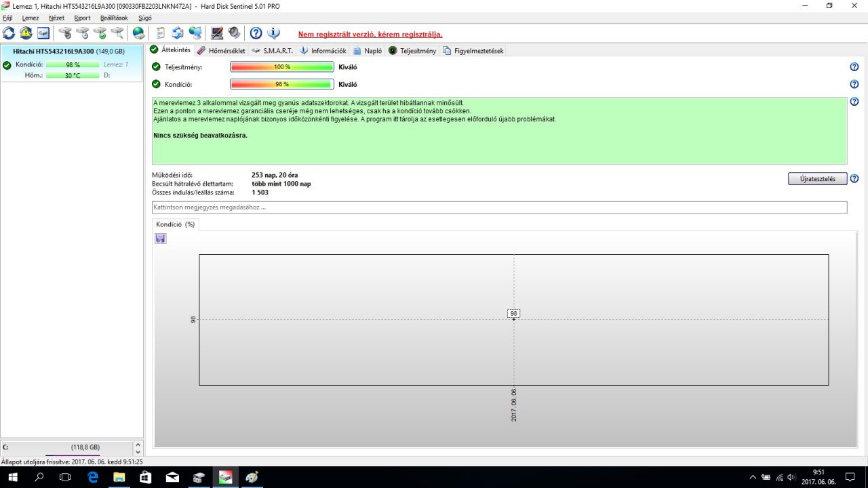Click the Nem regisztrált verzió registration link

tap(370, 34)
